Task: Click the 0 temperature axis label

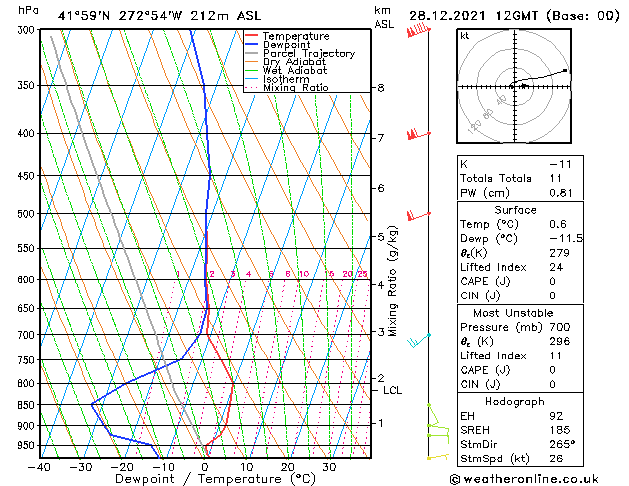Action: pos(205,467)
